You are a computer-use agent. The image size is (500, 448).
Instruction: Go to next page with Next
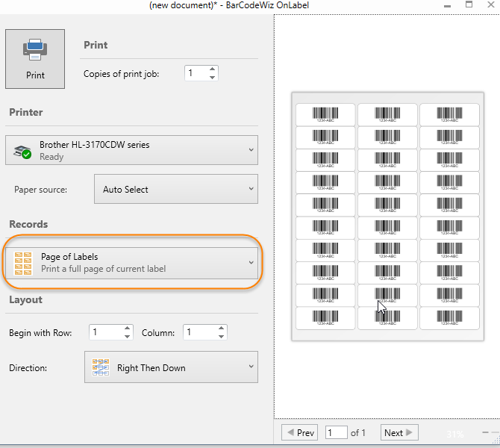click(399, 432)
